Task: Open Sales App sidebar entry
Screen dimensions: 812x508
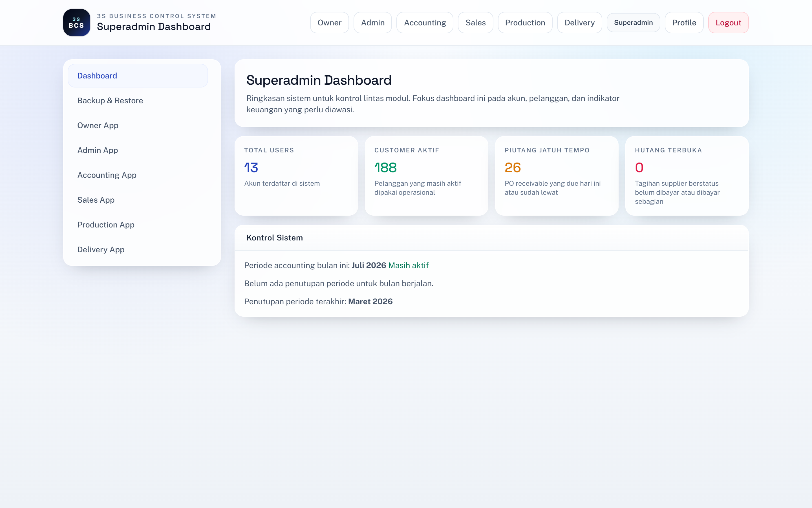Action: coord(138,200)
